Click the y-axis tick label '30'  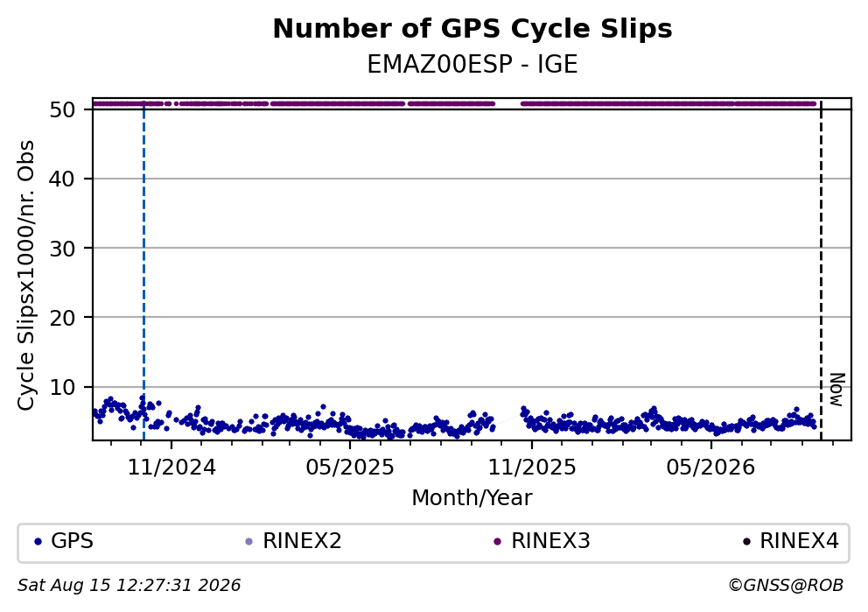tap(62, 249)
